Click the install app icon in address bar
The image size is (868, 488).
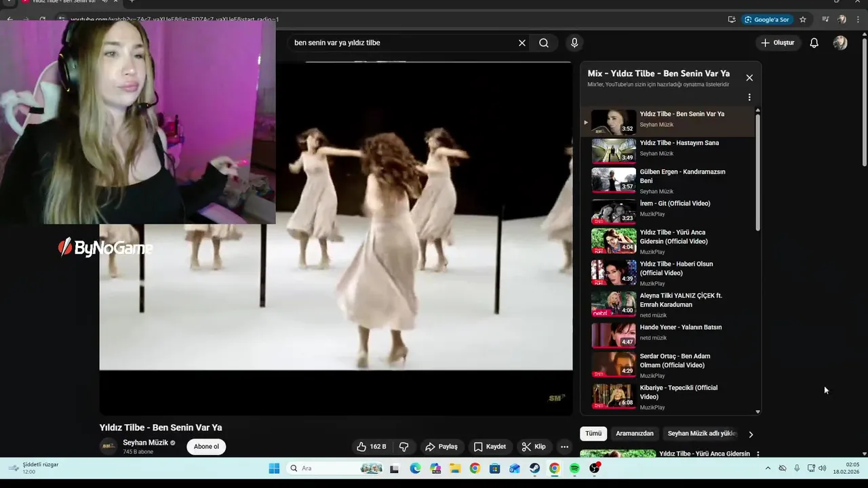tap(732, 20)
